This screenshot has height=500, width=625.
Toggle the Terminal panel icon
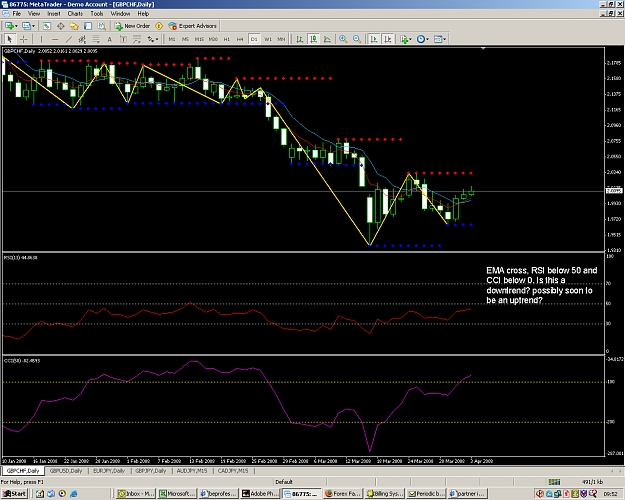pos(88,26)
